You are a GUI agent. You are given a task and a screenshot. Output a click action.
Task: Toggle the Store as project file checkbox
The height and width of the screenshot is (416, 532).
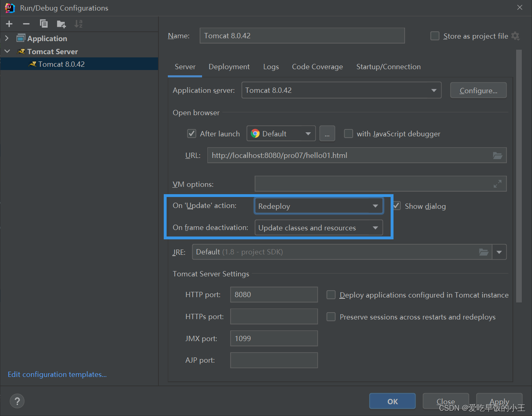tap(435, 36)
